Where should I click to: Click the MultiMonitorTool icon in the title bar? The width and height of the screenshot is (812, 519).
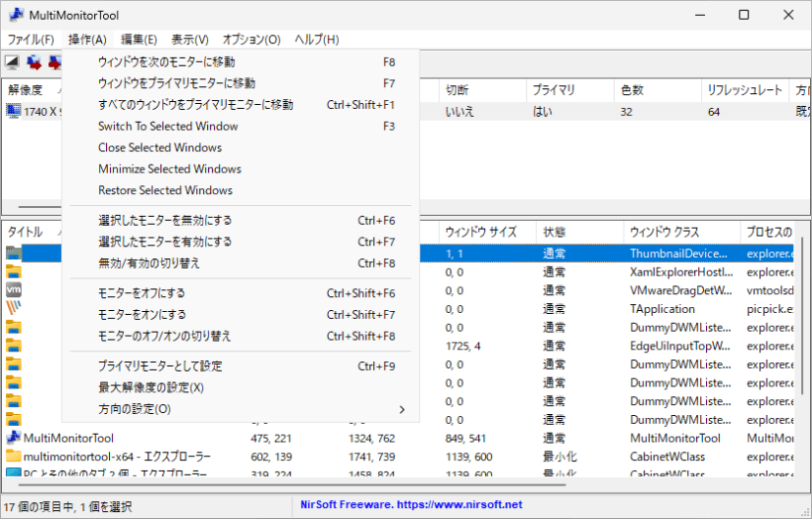click(16, 15)
